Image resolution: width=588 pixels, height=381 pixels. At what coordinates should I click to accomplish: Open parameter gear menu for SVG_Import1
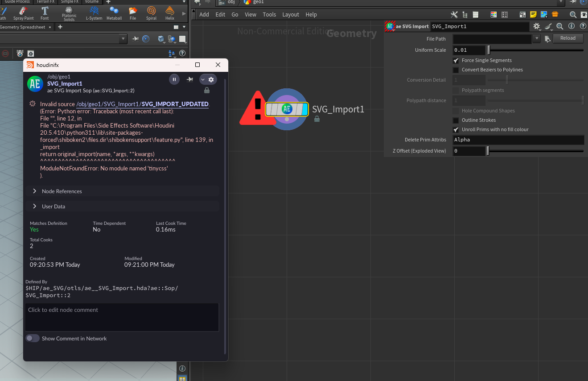pos(537,26)
